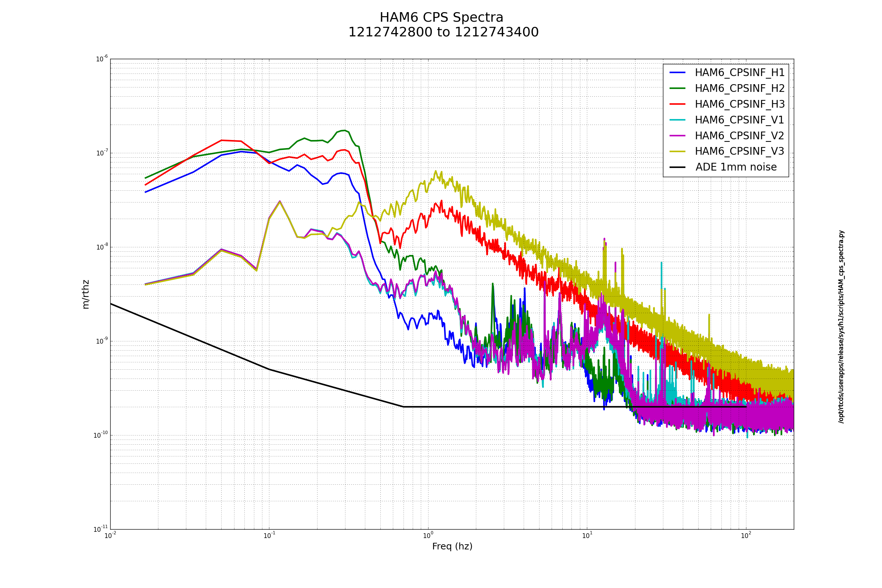Click the red HAM6_CPSINF_H3 legend line
Viewport: 882px width, 588px height.
[677, 104]
